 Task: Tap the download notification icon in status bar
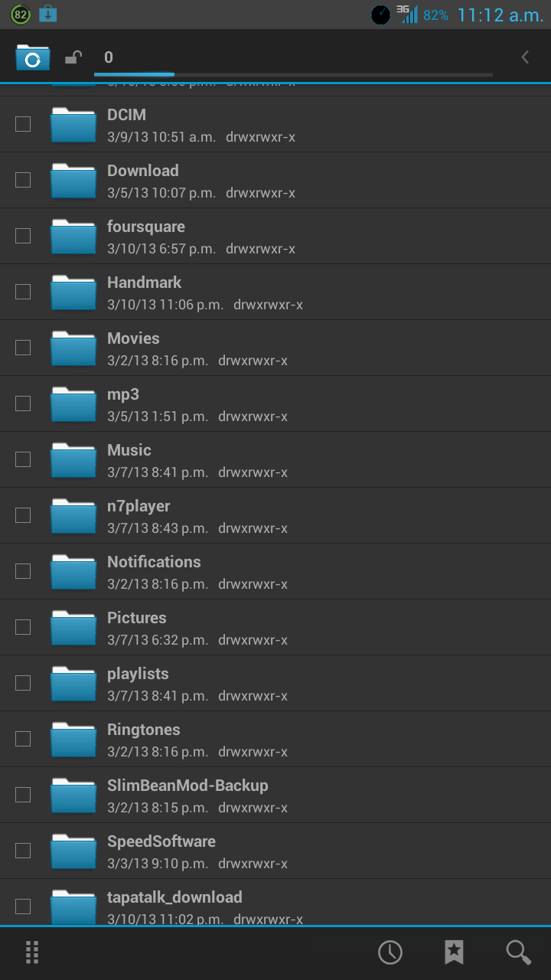pyautogui.click(x=47, y=14)
